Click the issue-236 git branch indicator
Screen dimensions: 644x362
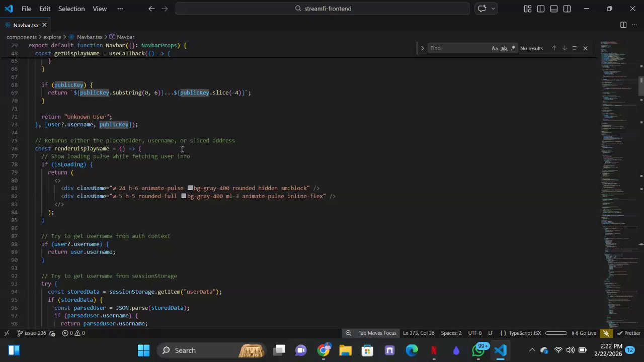pos(31,333)
